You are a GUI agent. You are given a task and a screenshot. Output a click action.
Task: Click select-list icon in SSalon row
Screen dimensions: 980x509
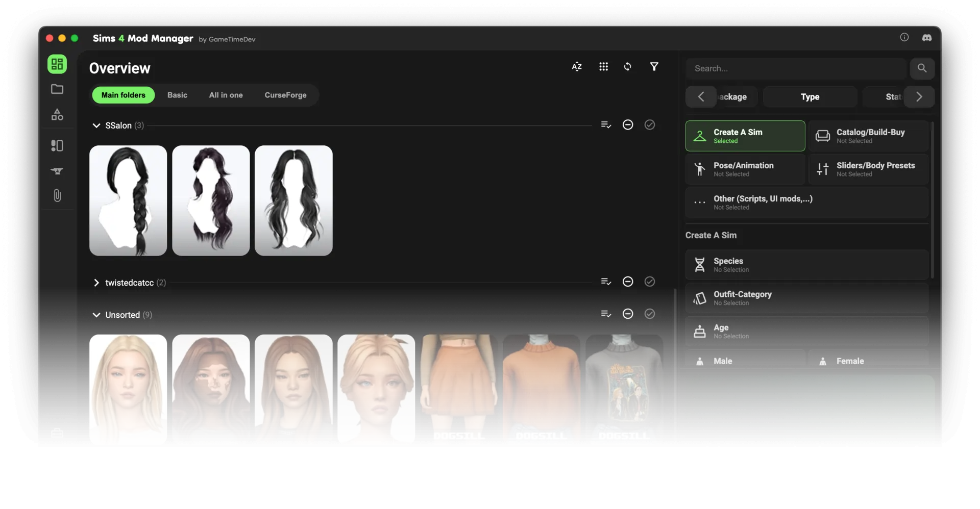606,125
